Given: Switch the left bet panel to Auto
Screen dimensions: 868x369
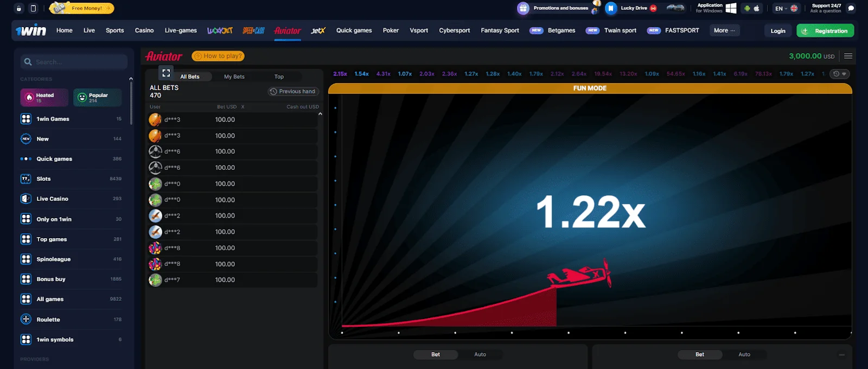Looking at the screenshot, I should tap(480, 354).
